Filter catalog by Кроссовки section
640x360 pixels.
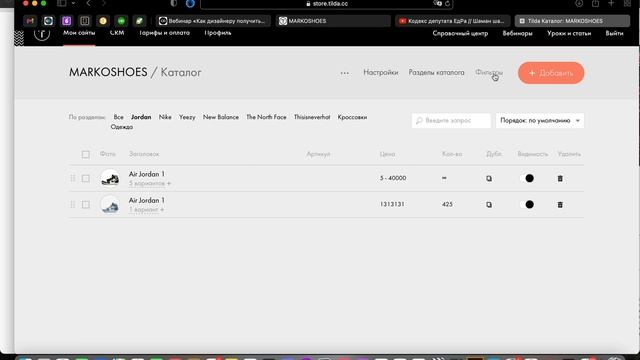click(352, 117)
